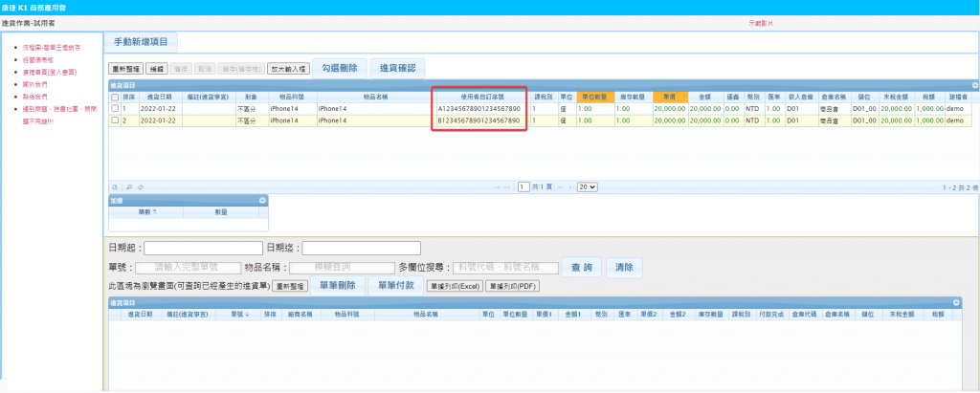Click the 勾選刪除 button
Viewport: 980px width, 393px height.
coord(339,68)
